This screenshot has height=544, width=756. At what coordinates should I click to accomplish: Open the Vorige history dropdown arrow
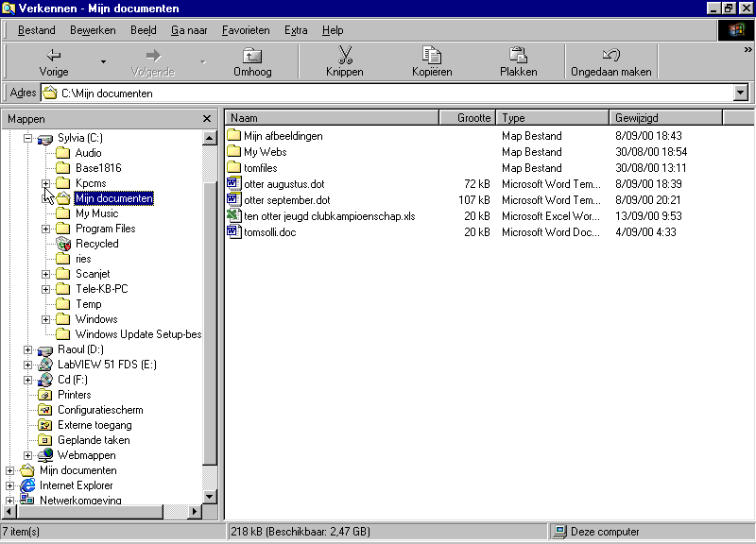103,62
